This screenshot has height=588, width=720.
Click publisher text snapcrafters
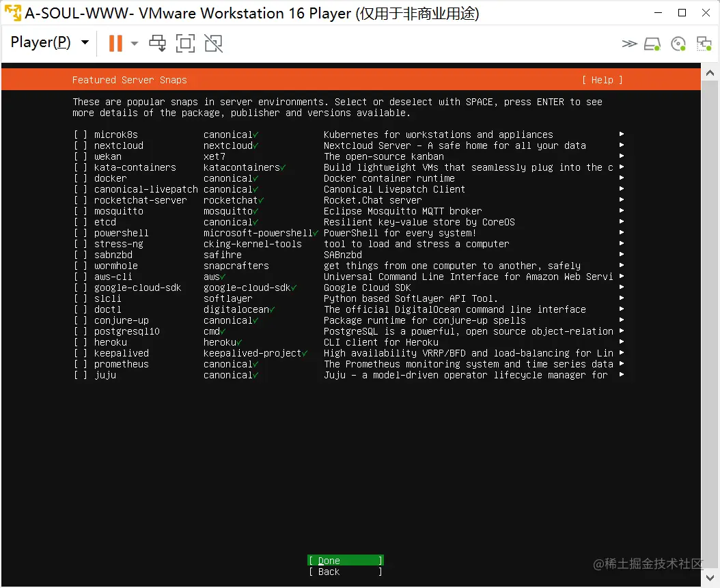pyautogui.click(x=236, y=266)
